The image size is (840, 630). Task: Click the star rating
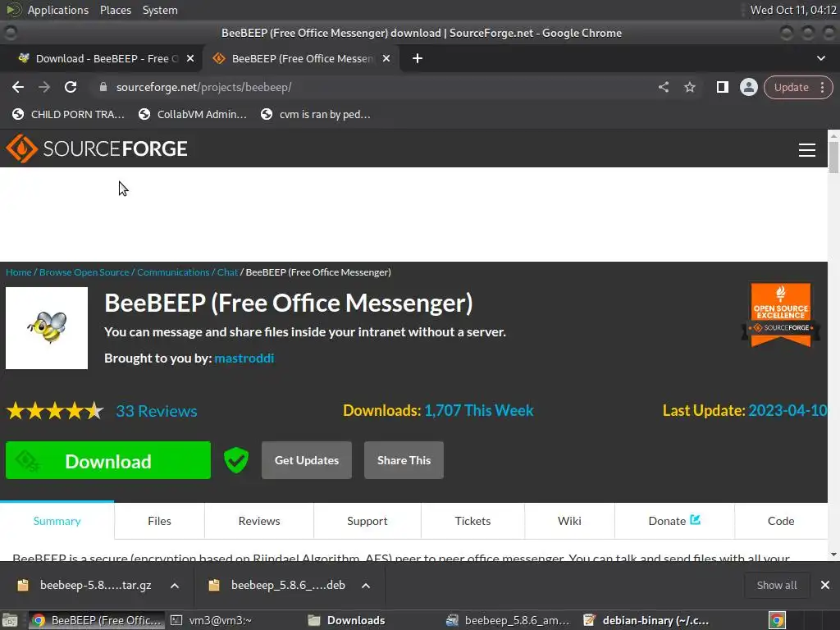tap(55, 411)
